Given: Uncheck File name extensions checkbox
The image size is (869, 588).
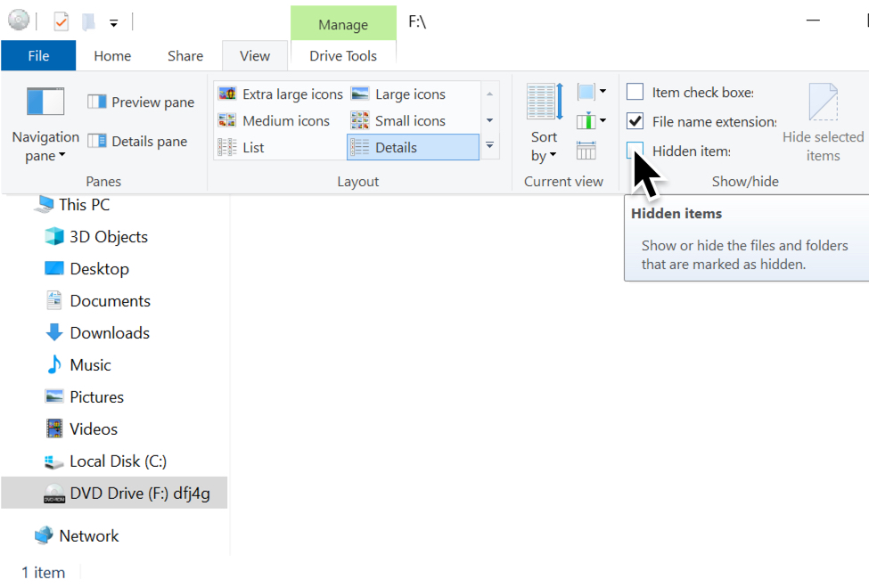Looking at the screenshot, I should [635, 121].
